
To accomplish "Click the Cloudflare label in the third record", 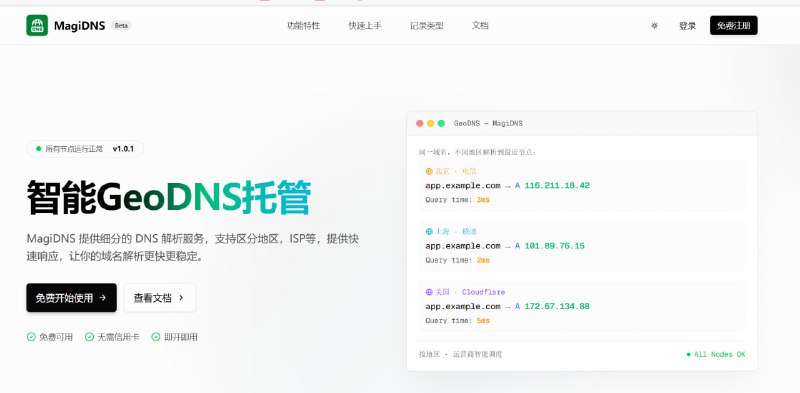I will pyautogui.click(x=483, y=292).
